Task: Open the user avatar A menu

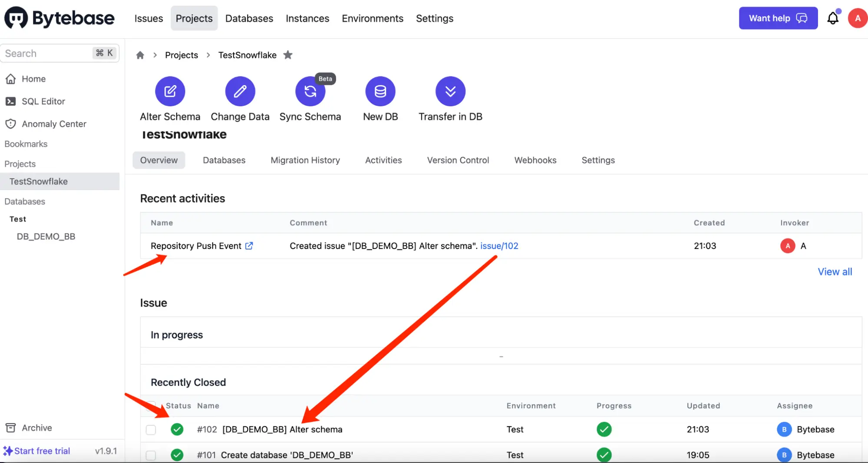Action: click(x=858, y=18)
